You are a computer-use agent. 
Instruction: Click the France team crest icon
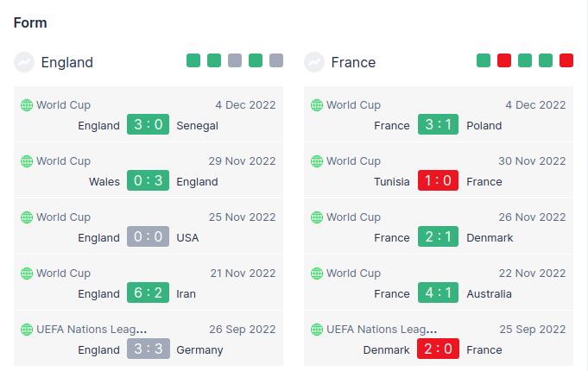pos(314,62)
